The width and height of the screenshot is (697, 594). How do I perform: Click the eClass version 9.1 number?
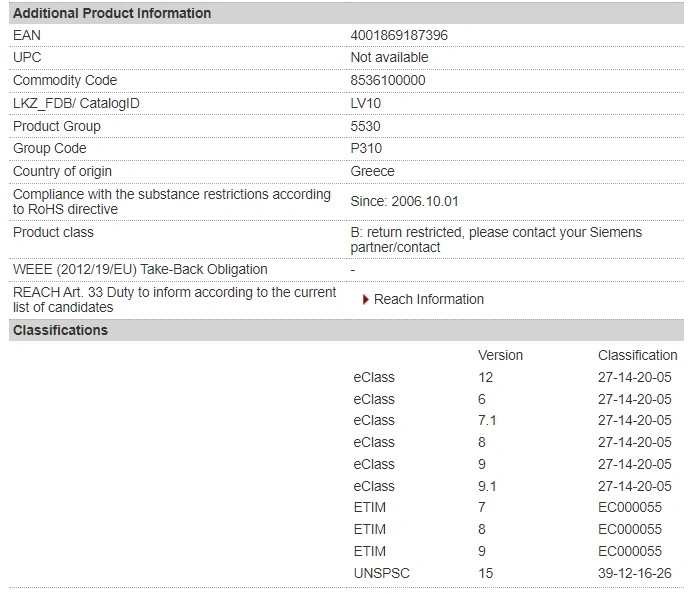[487, 486]
